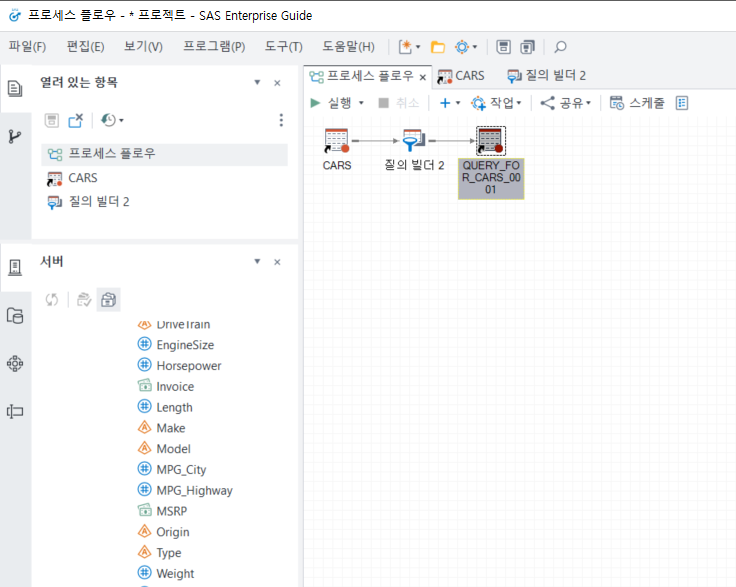Open the Servers sidebar icon

tap(15, 267)
